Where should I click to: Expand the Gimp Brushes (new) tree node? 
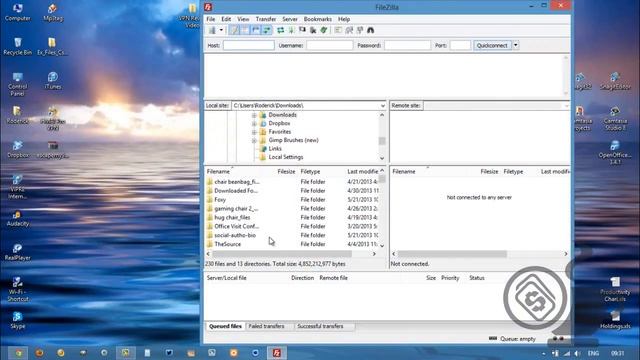(x=254, y=140)
